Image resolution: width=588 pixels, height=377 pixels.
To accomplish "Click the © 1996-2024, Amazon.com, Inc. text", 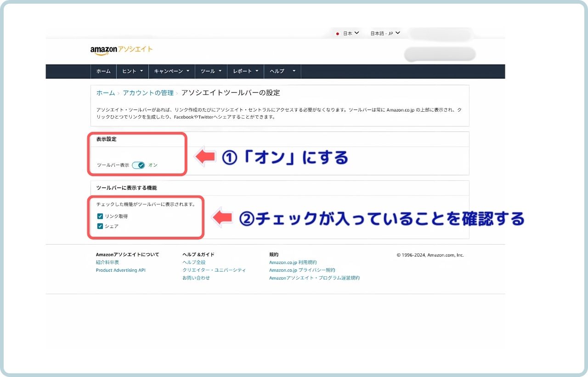I will click(x=430, y=255).
